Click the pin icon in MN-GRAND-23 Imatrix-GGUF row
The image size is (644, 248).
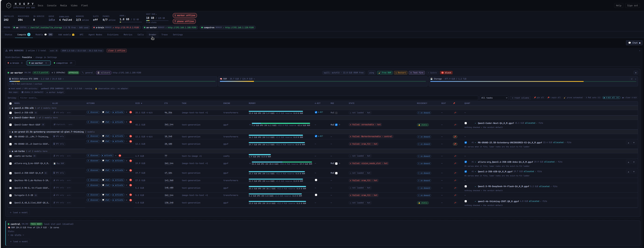[455, 144]
